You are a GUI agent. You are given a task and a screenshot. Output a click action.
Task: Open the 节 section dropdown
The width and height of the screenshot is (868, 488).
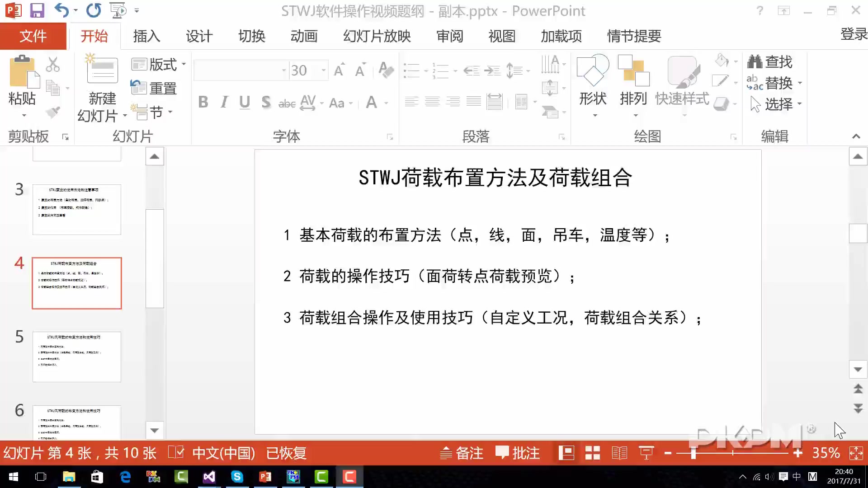coord(152,112)
